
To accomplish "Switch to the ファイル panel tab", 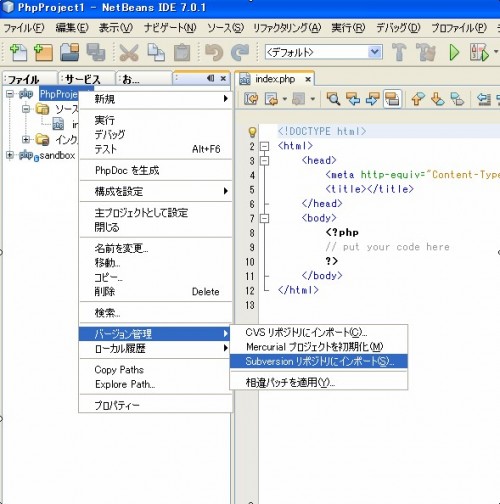I will [x=30, y=79].
